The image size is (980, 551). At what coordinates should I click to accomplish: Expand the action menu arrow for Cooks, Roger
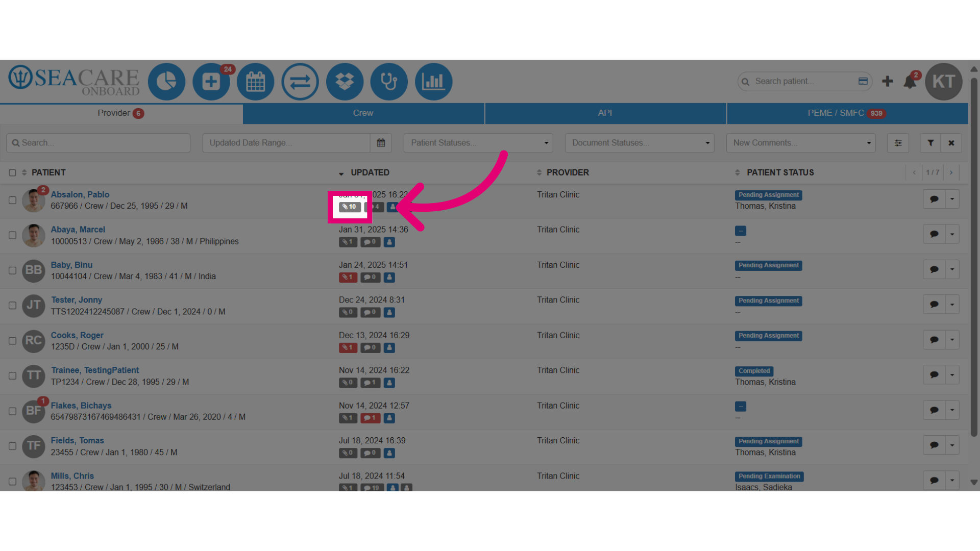click(x=952, y=340)
